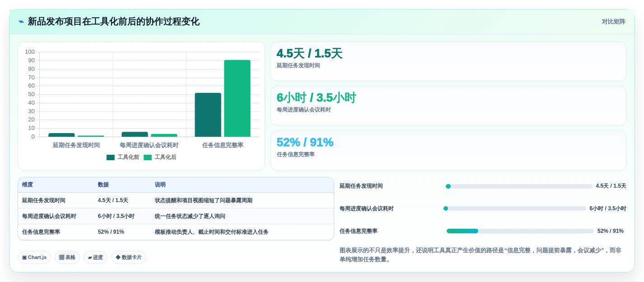644x282 pixels.
Task: Click the 每周进度确认会议耗时 progress bar
Action: (515, 208)
